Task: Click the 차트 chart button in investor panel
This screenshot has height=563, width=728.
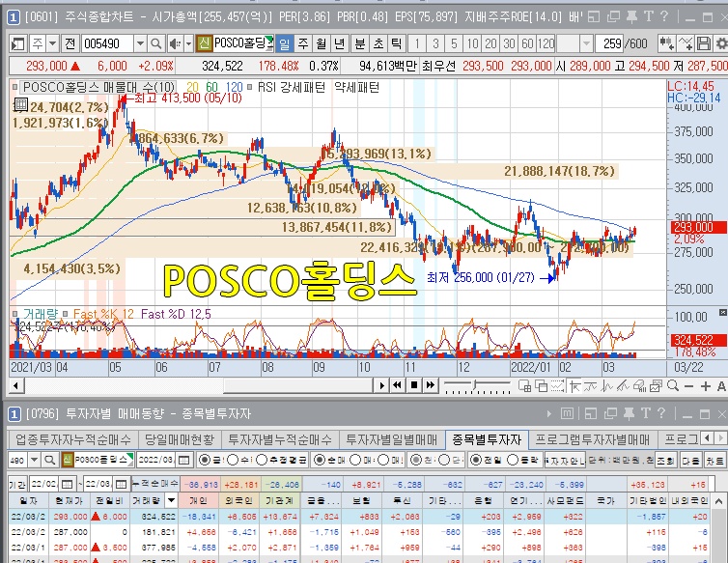Action: pos(714,461)
